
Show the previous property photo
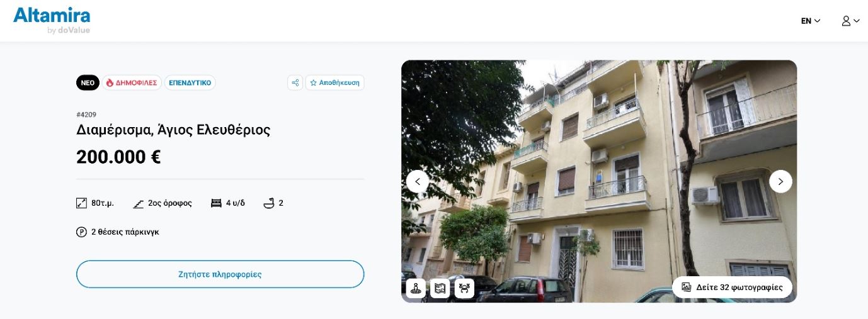(x=417, y=181)
